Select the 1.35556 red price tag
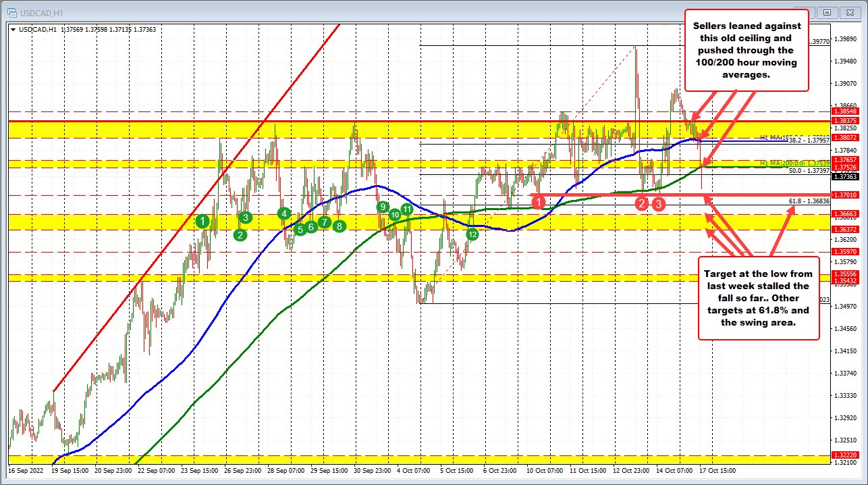The height and width of the screenshot is (485, 868). 846,274
